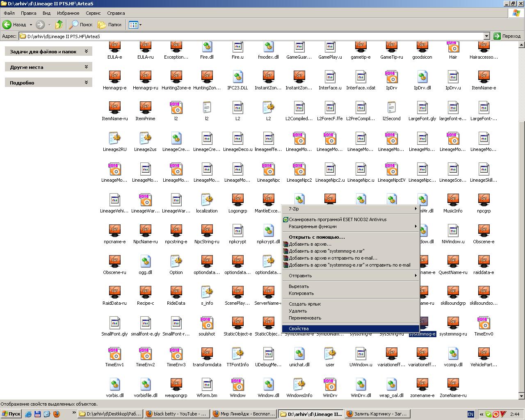Viewport: 525px width, 420px height.
Task: Expand the 7-Zip submenu
Action: [x=351, y=209]
